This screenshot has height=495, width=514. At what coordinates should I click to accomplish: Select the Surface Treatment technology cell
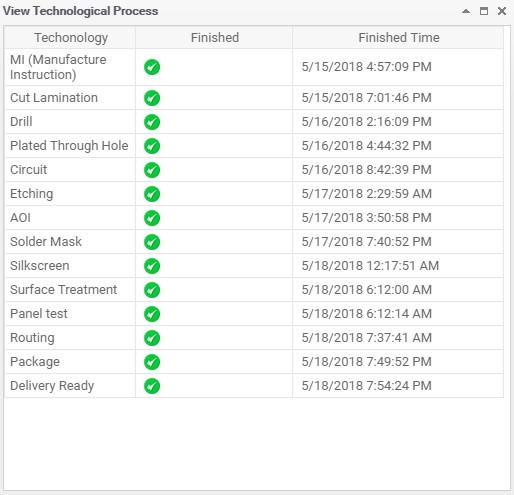pos(70,290)
